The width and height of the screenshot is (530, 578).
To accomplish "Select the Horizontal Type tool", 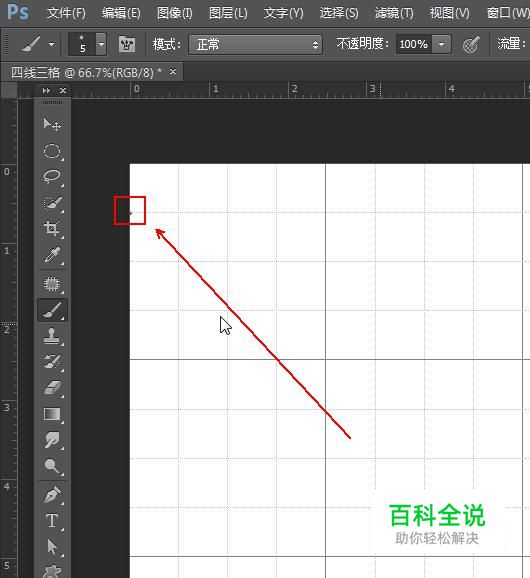I will pos(52,521).
